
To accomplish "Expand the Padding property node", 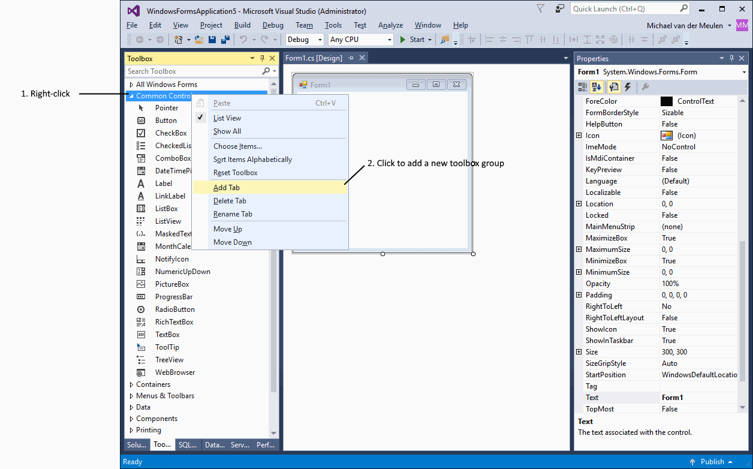I will click(x=579, y=295).
